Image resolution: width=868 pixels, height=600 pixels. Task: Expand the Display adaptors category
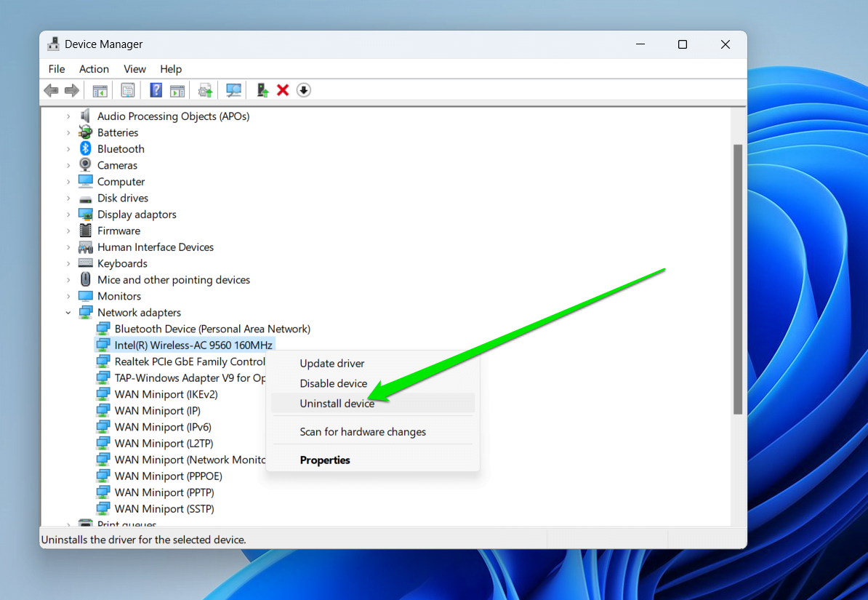tap(69, 215)
